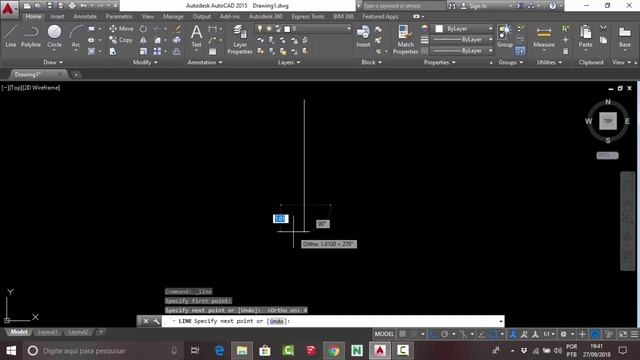Click the keyword search input field

pos(403,6)
